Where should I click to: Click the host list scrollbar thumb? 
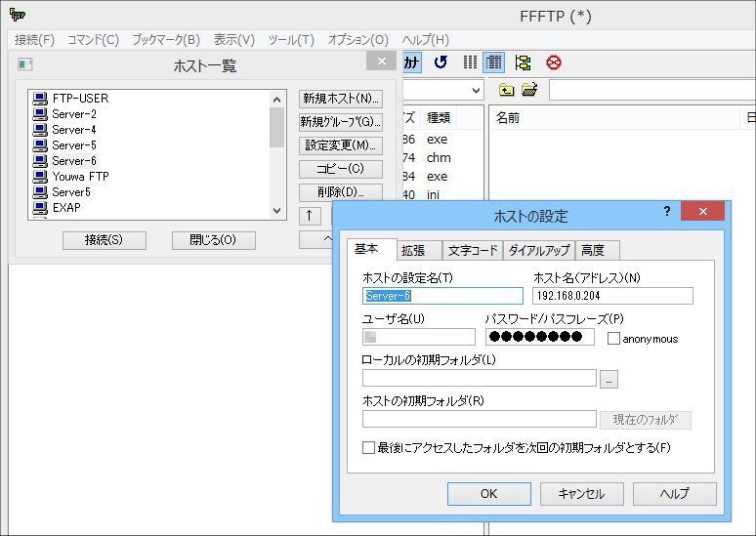[276, 127]
